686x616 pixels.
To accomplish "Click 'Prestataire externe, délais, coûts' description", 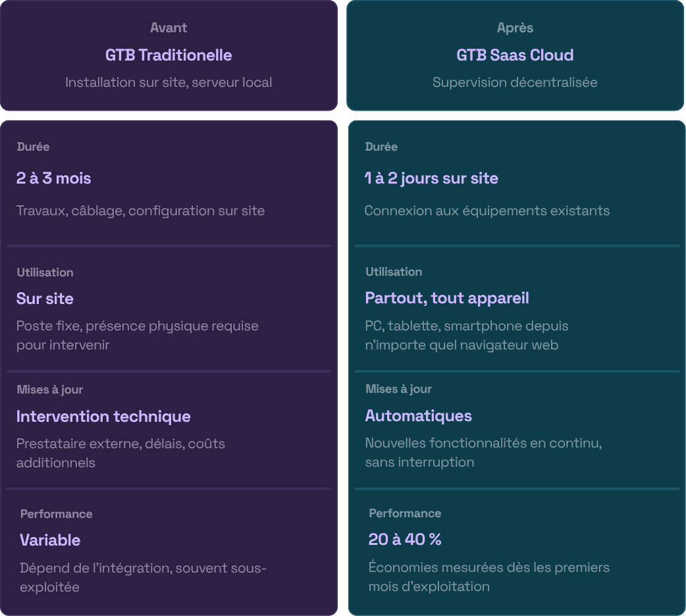I will 120,444.
